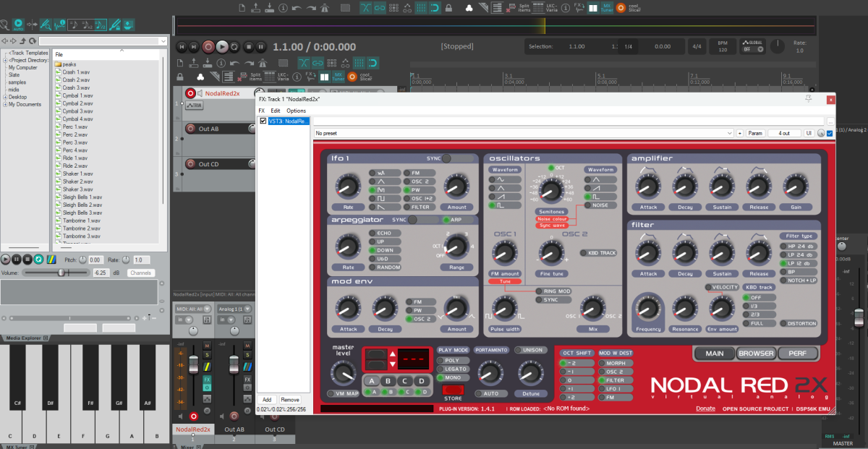Open the FX menu in FX window

click(262, 111)
